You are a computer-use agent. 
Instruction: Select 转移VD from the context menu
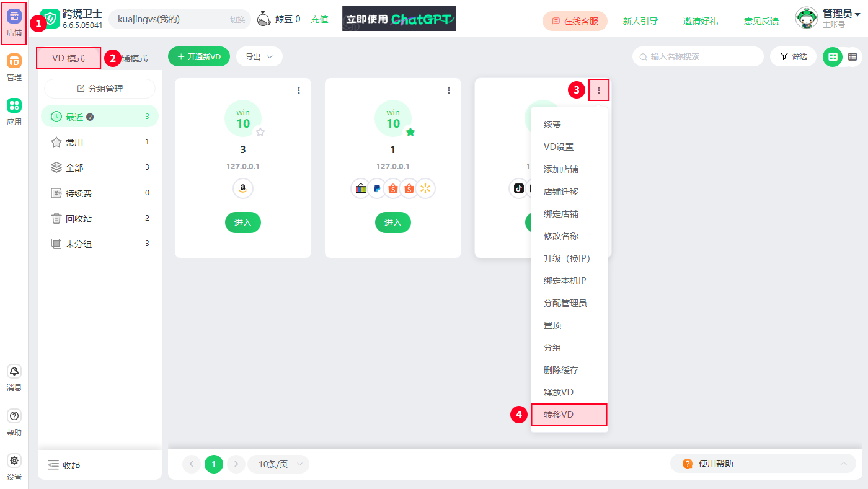click(569, 415)
